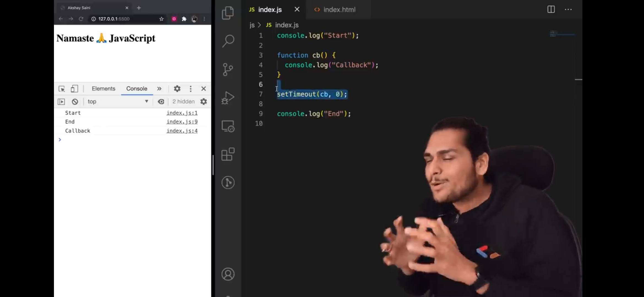Click the clear console icon
The image size is (644, 297).
pos(75,102)
